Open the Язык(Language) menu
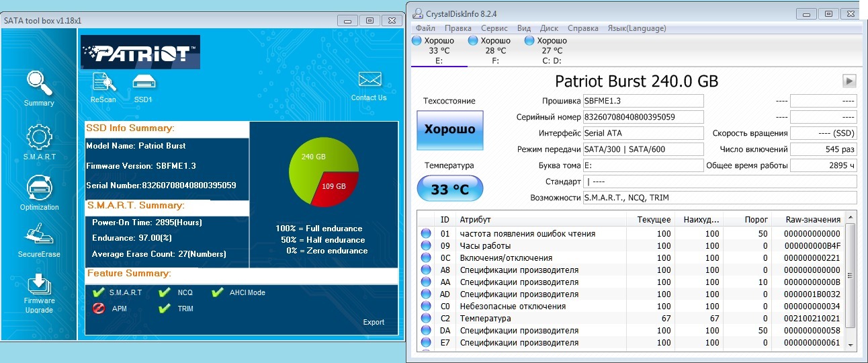Screen dimensions: 868x363 point(636,28)
